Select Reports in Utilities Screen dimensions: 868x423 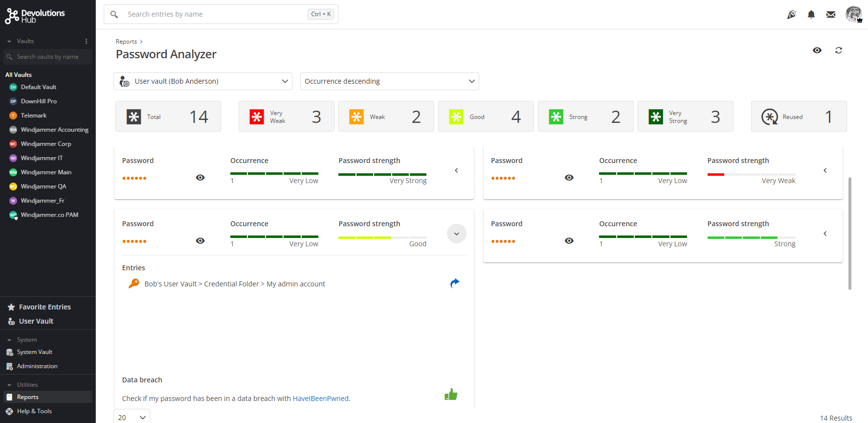(x=48, y=397)
